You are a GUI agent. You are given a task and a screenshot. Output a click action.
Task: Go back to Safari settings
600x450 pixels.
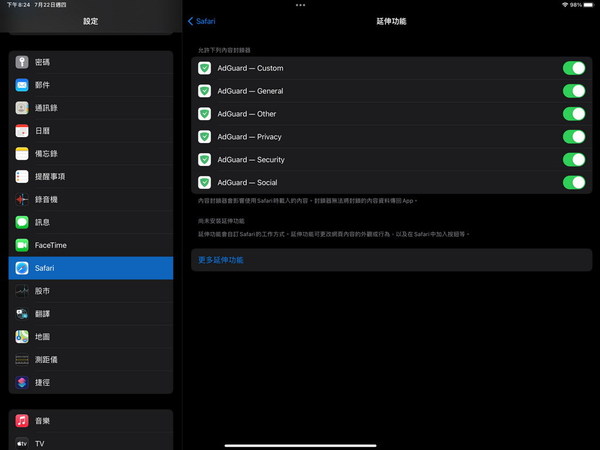pyautogui.click(x=202, y=21)
